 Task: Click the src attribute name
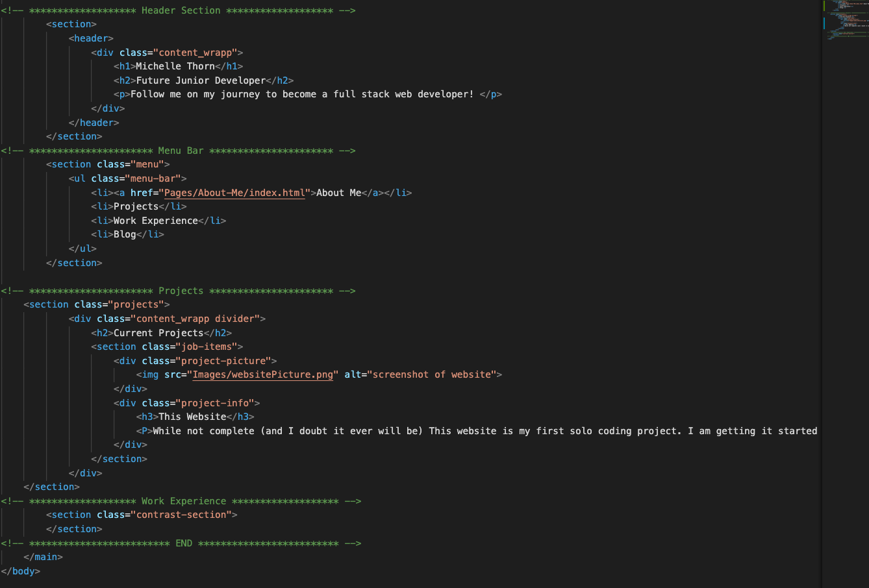point(172,374)
